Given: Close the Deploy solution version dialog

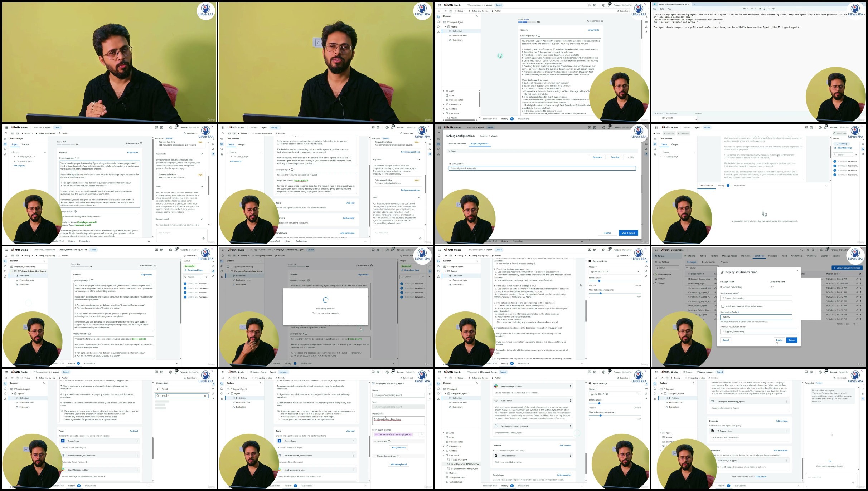Looking at the screenshot, I should point(797,270).
